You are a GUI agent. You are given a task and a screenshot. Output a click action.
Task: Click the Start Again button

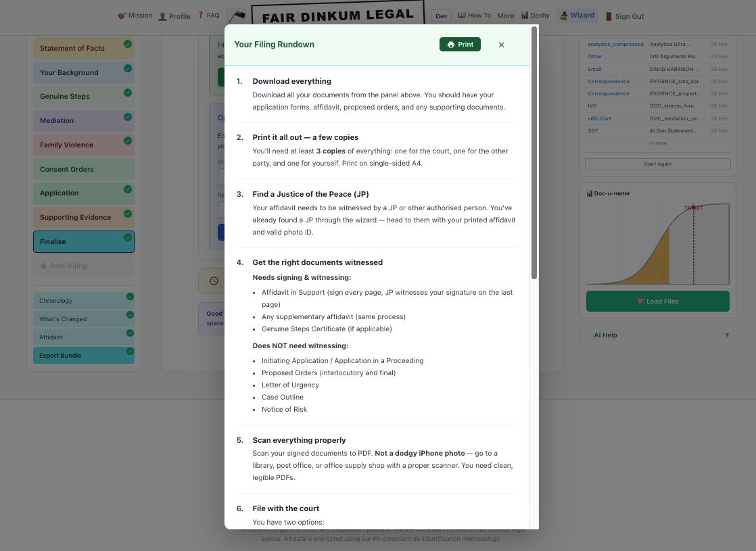658,164
